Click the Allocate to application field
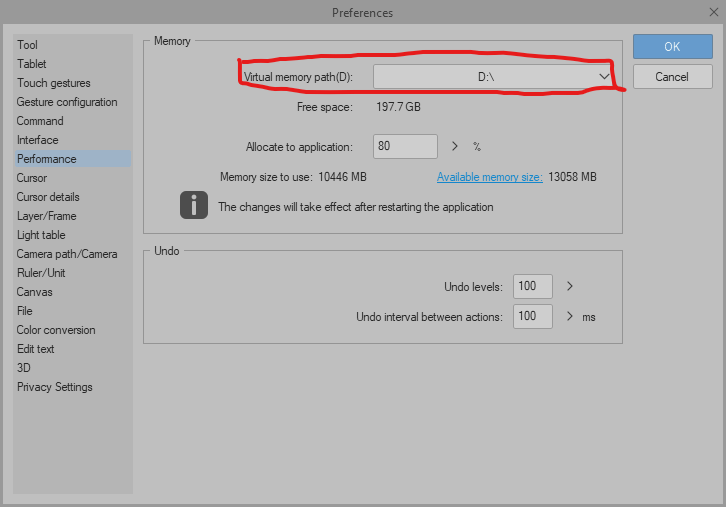726x507 pixels. pos(405,146)
